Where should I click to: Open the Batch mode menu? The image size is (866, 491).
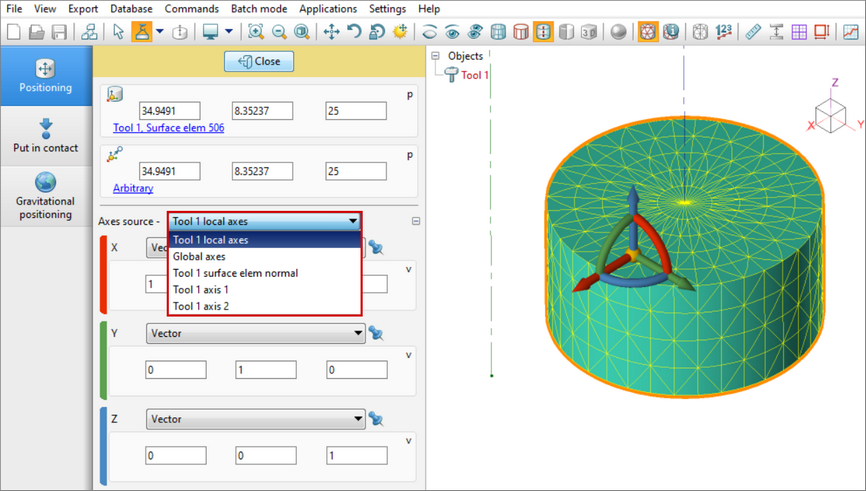click(259, 9)
